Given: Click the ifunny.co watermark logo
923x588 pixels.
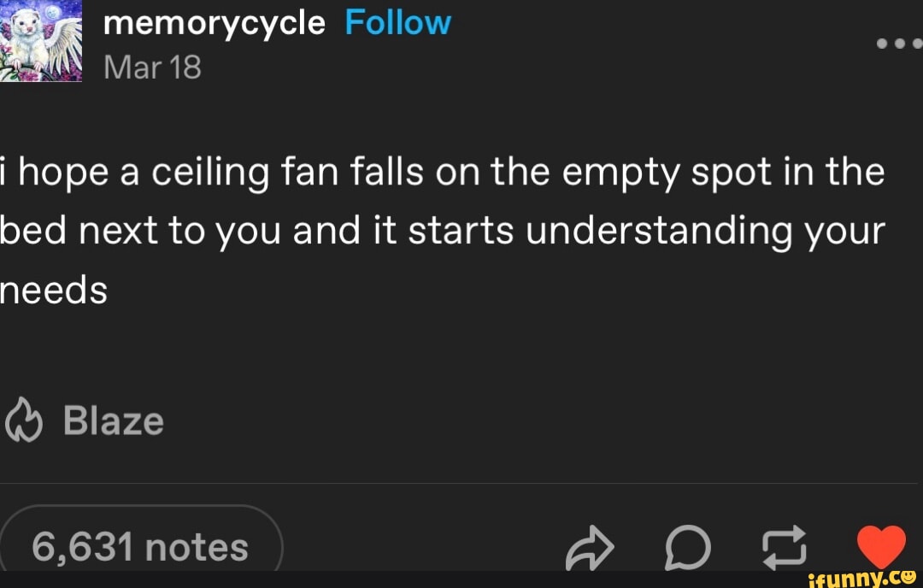Looking at the screenshot, I should click(855, 577).
